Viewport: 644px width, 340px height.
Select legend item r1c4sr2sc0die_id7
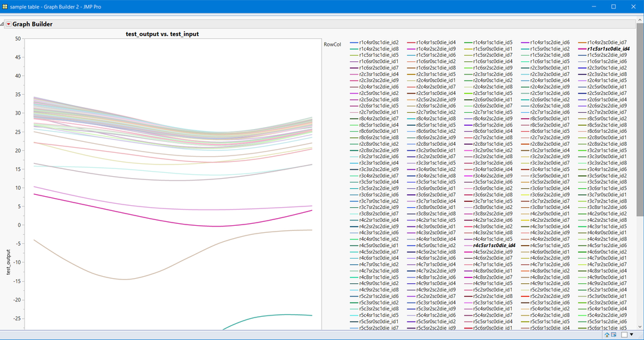pyautogui.click(x=607, y=42)
